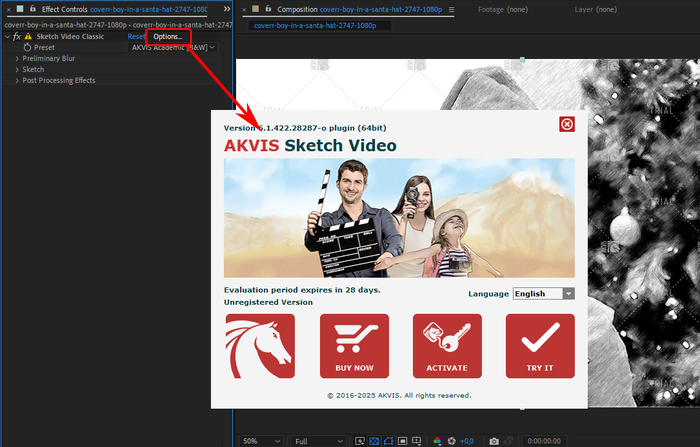The width and height of the screenshot is (700, 447).
Task: Open the Language dropdown set to English
Action: click(544, 293)
